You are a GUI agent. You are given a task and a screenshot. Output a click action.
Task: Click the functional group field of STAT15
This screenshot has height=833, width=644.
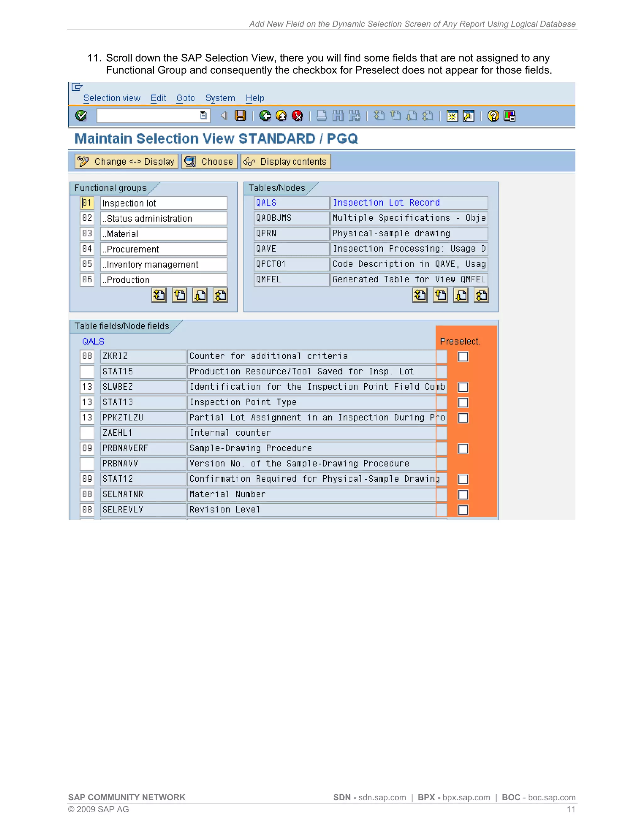87,372
